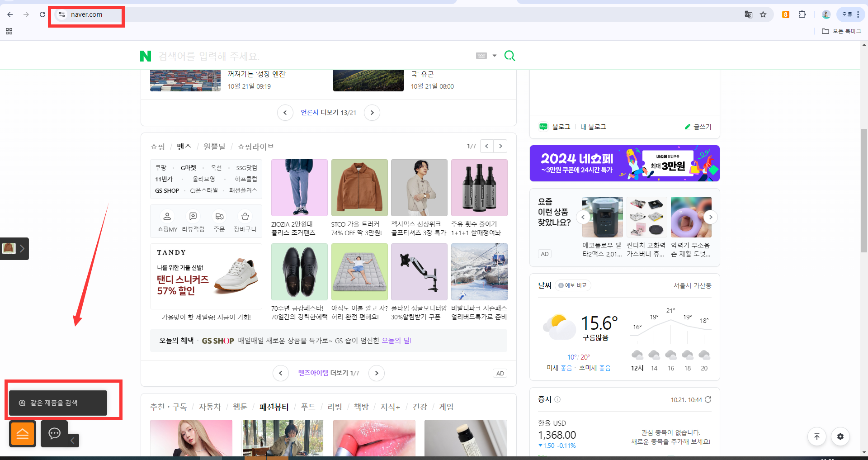Open the on-screen keyboard icon

481,56
